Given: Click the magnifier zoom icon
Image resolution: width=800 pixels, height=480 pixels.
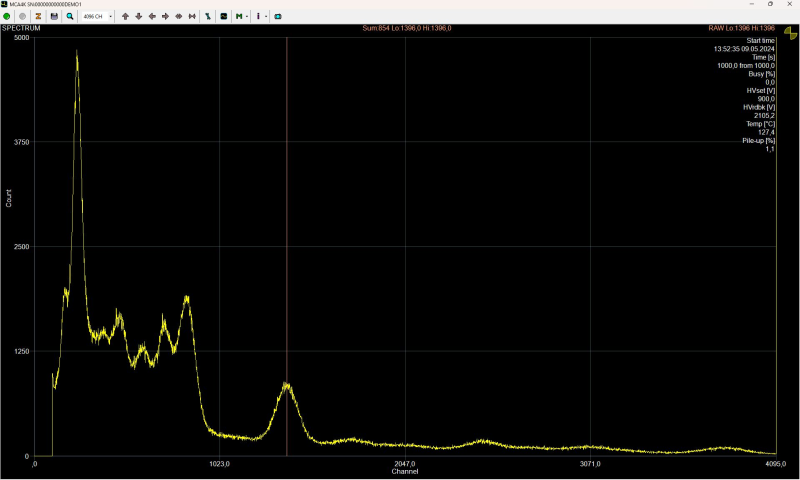Looking at the screenshot, I should 70,16.
